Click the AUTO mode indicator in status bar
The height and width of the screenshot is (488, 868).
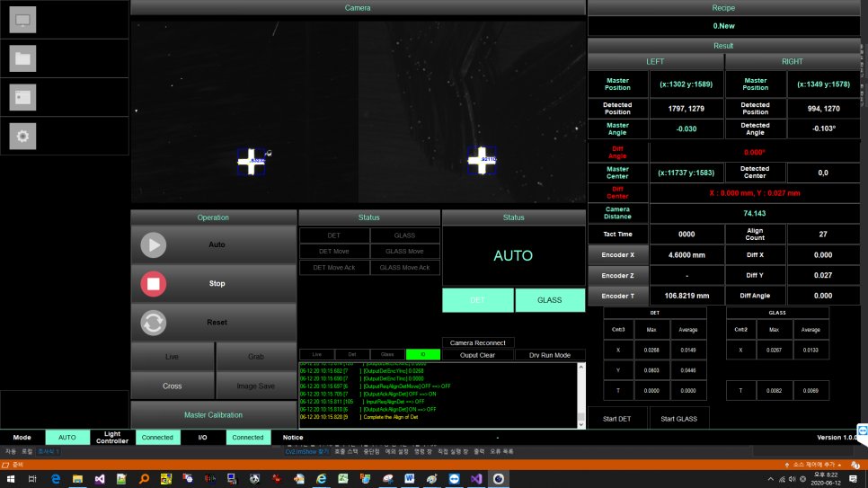coord(67,438)
